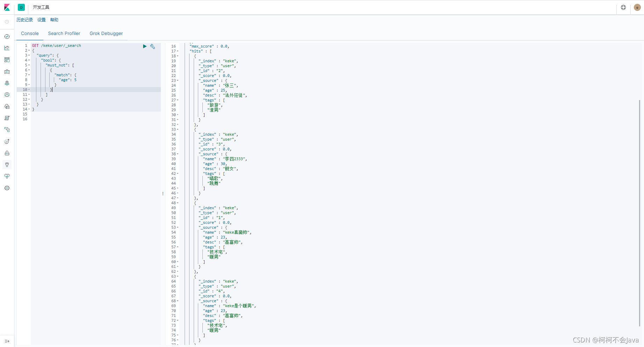
Task: Fold the "must_not" array on line 5
Action: 29,65
